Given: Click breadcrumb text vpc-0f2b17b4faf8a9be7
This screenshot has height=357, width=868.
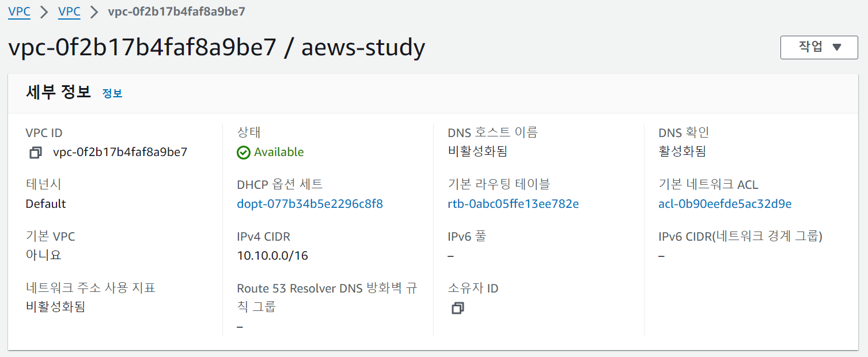Looking at the screenshot, I should click(177, 11).
